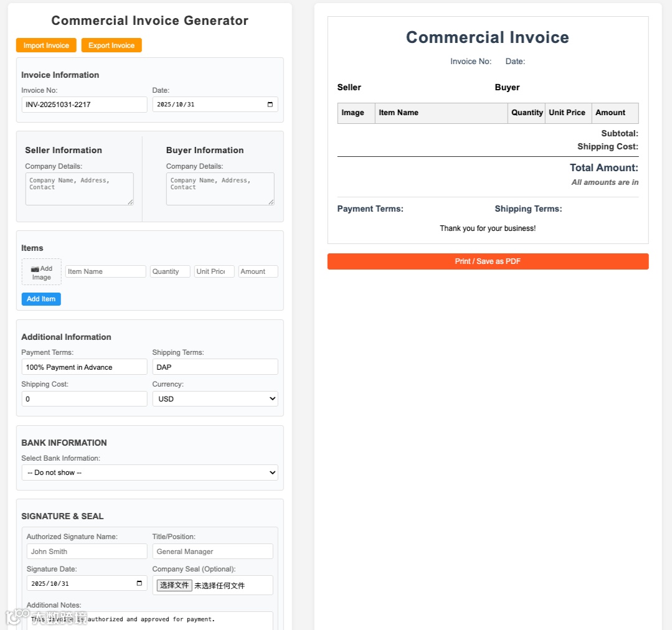The height and width of the screenshot is (630, 672).
Task: Select the Title/Position input field
Action: [x=212, y=552]
